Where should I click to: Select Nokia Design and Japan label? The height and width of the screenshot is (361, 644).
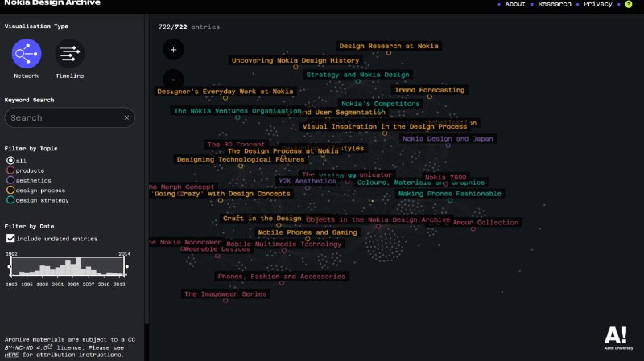click(x=448, y=138)
